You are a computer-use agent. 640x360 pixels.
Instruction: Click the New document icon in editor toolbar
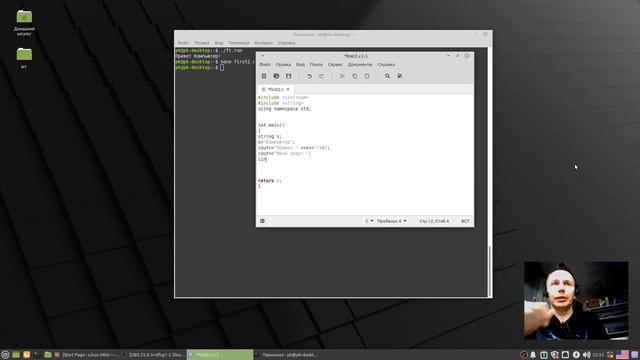(x=264, y=76)
